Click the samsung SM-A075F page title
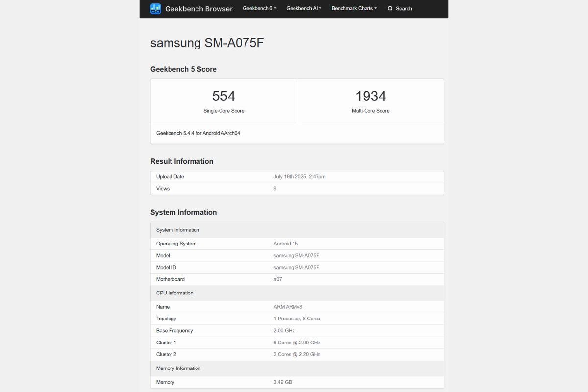588x392 pixels. point(207,43)
